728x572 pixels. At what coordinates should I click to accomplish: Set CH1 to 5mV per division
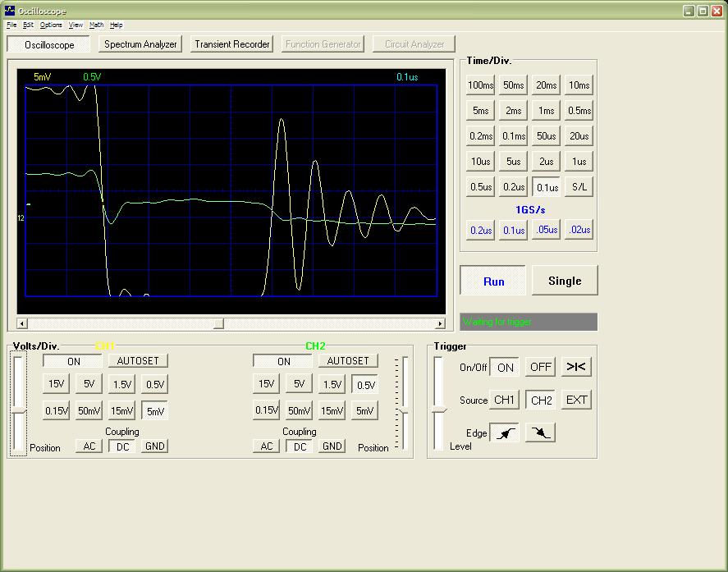point(155,411)
